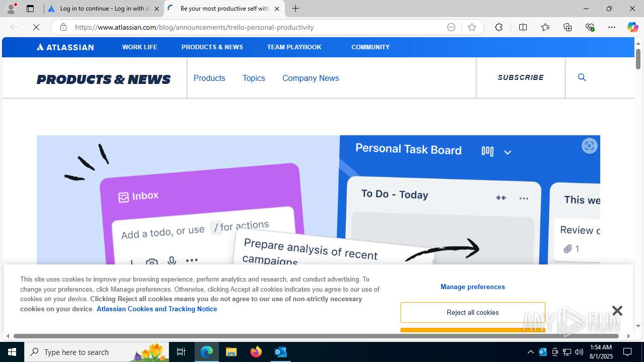Open Browser essentials icon

[x=590, y=27]
